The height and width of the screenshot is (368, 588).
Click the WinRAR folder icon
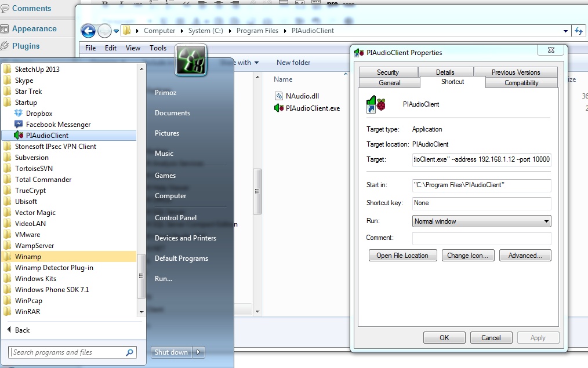click(x=7, y=311)
